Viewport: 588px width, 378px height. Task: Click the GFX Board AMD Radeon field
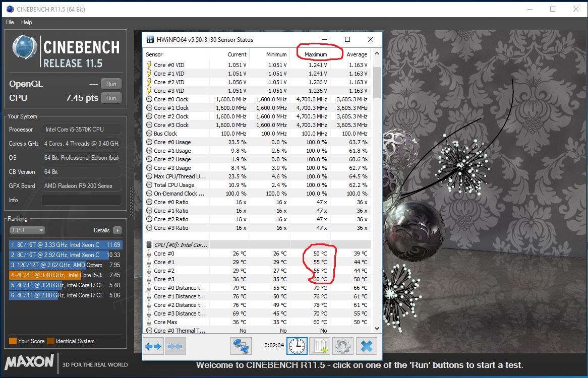pyautogui.click(x=81, y=186)
